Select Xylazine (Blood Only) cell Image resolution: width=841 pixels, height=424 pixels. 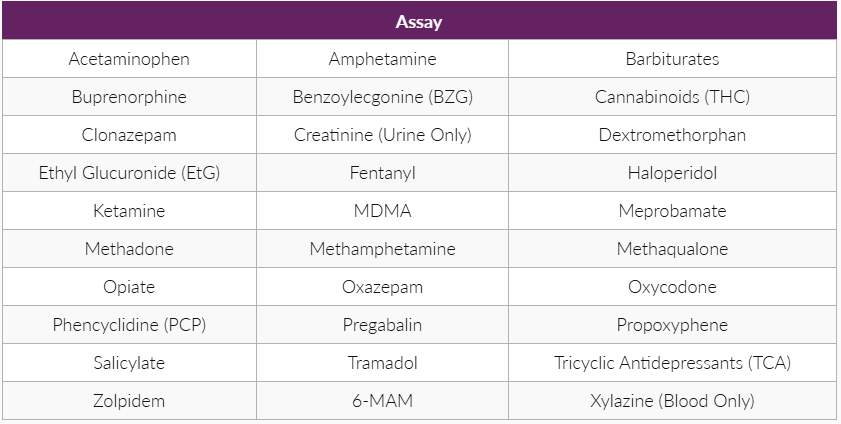[x=672, y=401]
